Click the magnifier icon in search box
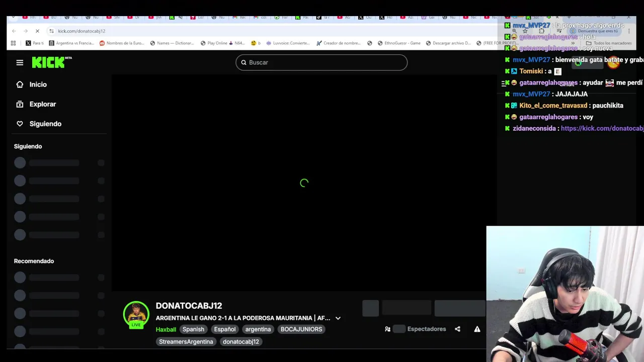The height and width of the screenshot is (362, 644). [x=244, y=62]
